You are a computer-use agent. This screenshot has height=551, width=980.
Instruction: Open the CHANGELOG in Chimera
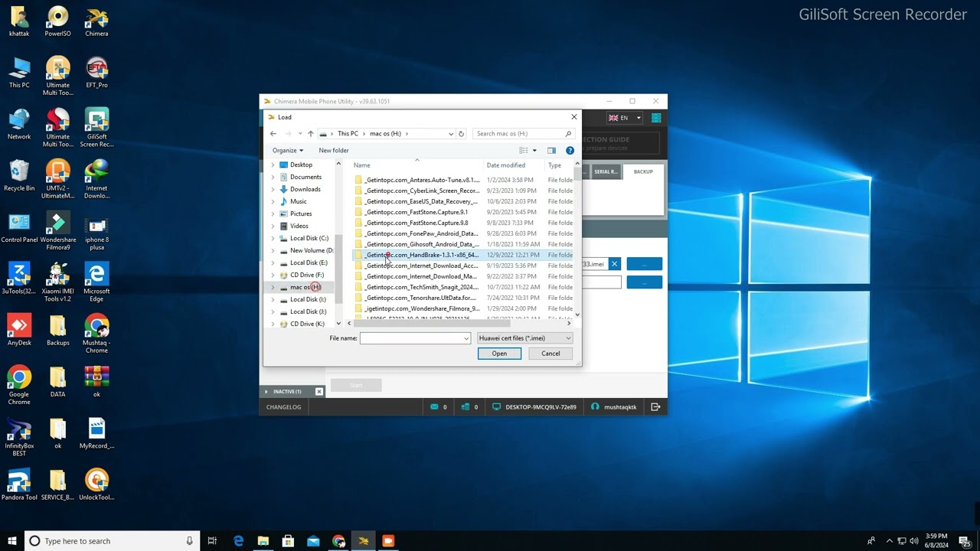click(283, 407)
